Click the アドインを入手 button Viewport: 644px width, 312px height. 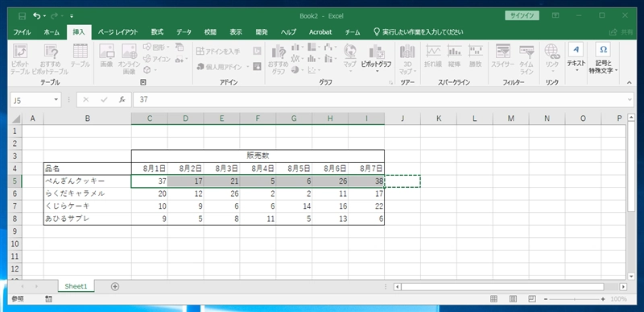[x=218, y=52]
